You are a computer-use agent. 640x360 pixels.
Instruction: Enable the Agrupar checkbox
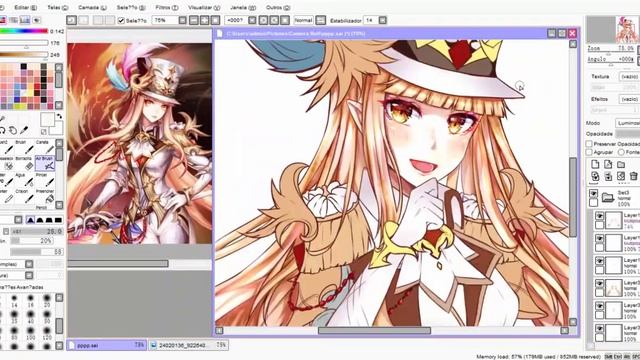tap(589, 152)
